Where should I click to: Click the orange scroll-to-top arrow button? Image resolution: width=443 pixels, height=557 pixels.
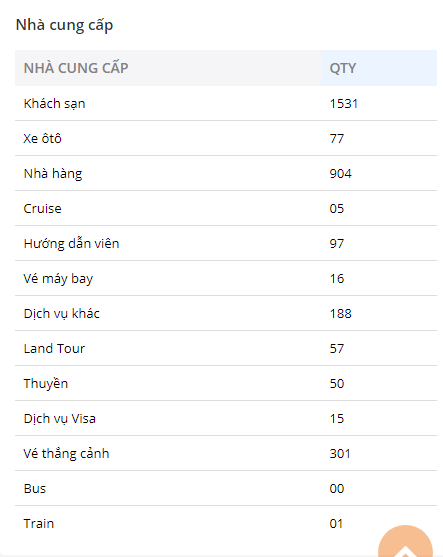click(x=405, y=542)
